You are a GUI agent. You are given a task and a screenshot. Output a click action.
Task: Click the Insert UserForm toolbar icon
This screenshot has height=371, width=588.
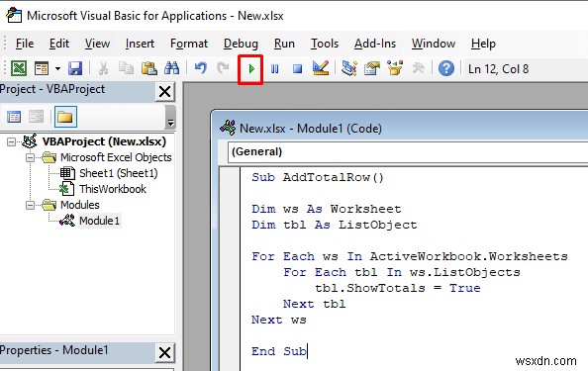point(42,68)
